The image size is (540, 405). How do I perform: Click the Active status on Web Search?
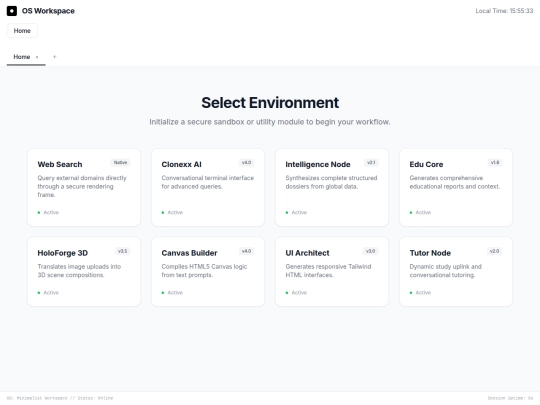[x=48, y=212]
